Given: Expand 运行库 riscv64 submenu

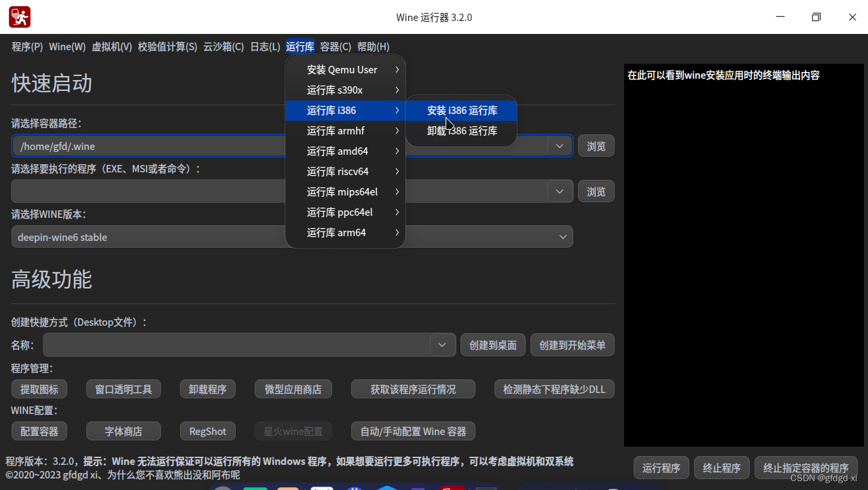Looking at the screenshot, I should (x=345, y=172).
